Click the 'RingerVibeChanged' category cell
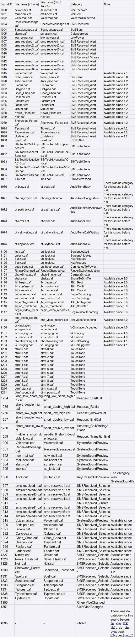This screenshot has height=644, width=135. click(x=91, y=603)
